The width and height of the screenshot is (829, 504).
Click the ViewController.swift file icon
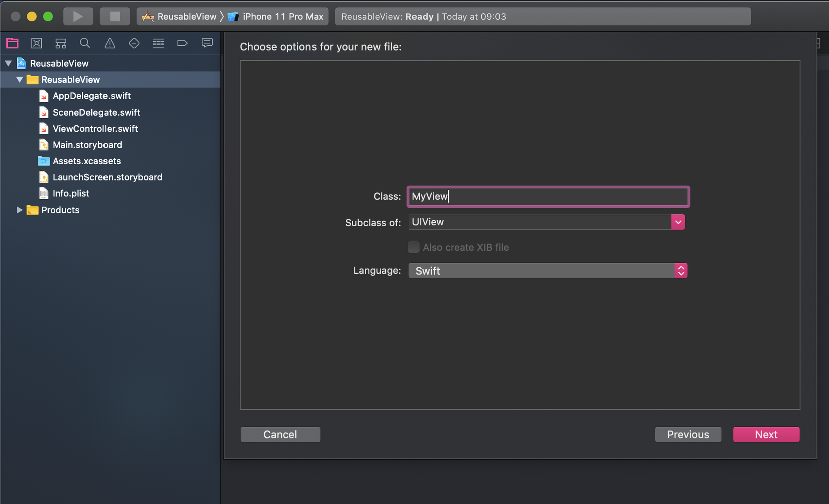point(44,128)
